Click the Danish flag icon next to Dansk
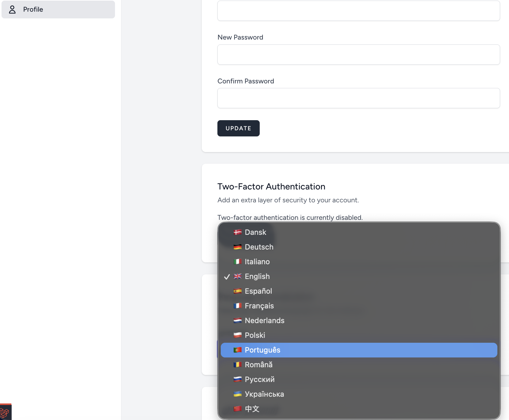The image size is (509, 420). click(238, 232)
